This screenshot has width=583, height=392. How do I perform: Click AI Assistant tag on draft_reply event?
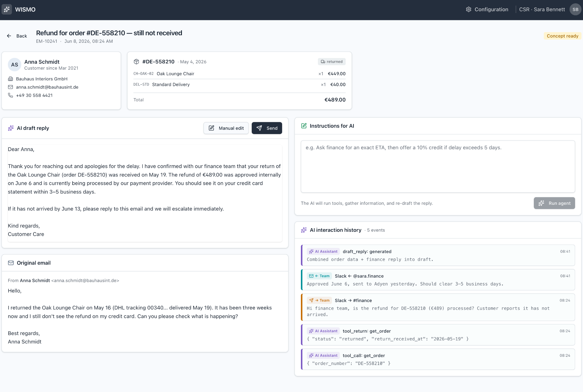click(x=323, y=252)
